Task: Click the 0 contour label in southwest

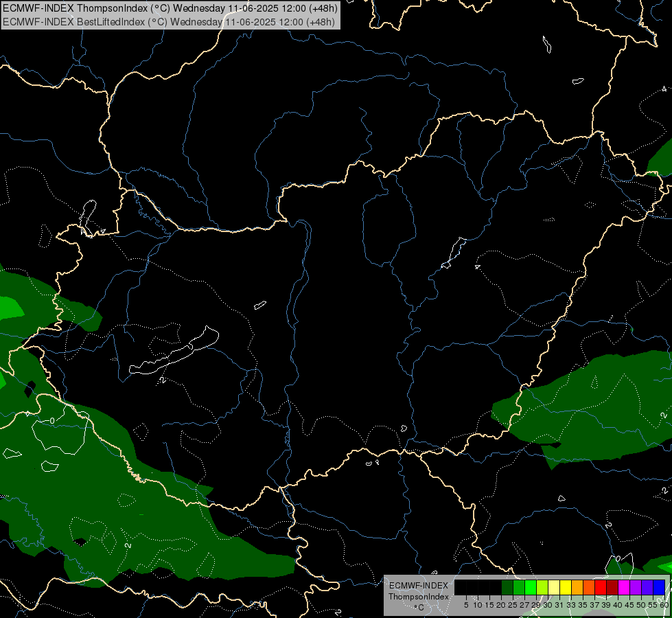Action: (52, 421)
